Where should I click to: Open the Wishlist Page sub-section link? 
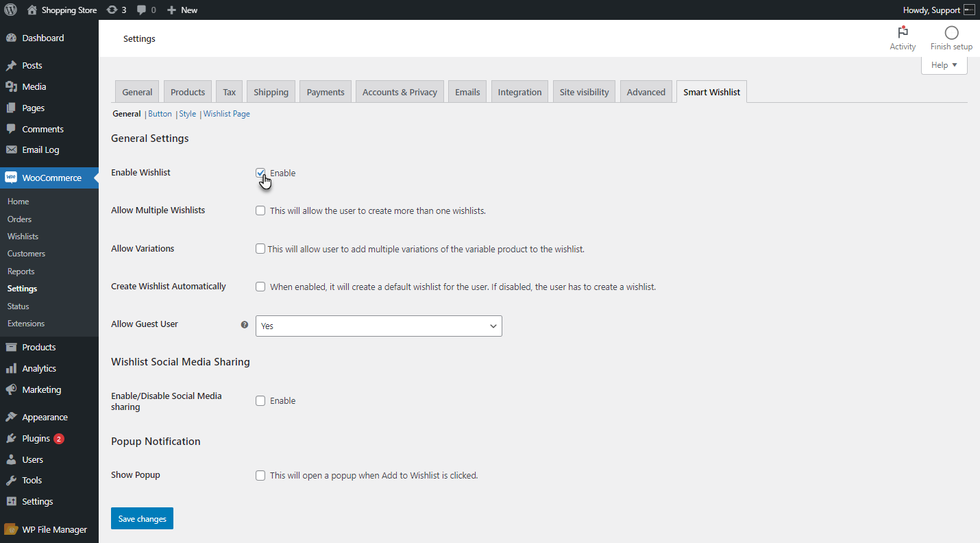(x=227, y=114)
